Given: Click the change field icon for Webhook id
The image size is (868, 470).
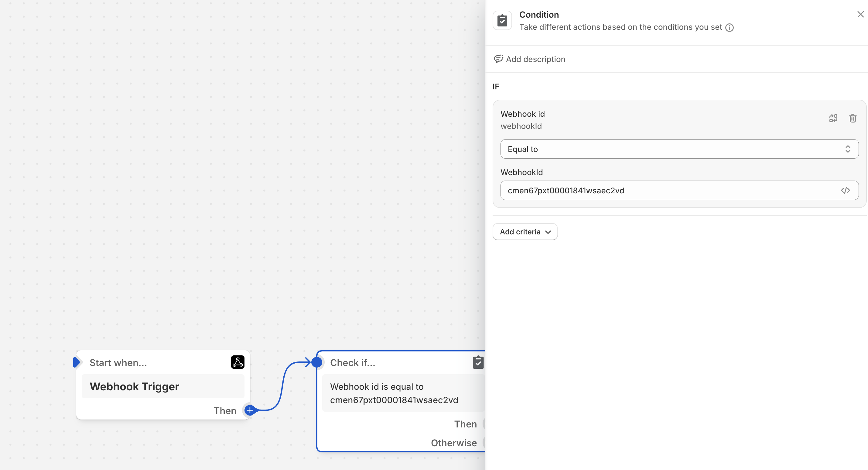Looking at the screenshot, I should click(x=833, y=118).
